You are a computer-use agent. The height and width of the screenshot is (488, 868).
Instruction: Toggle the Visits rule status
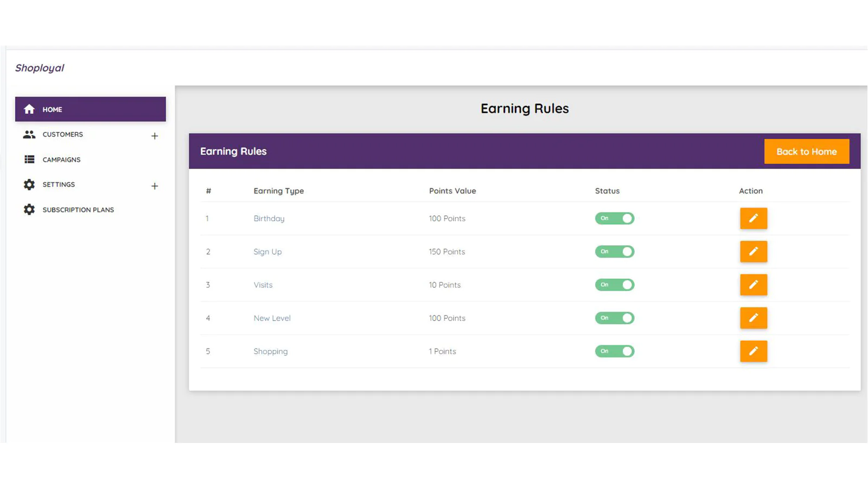(615, 285)
